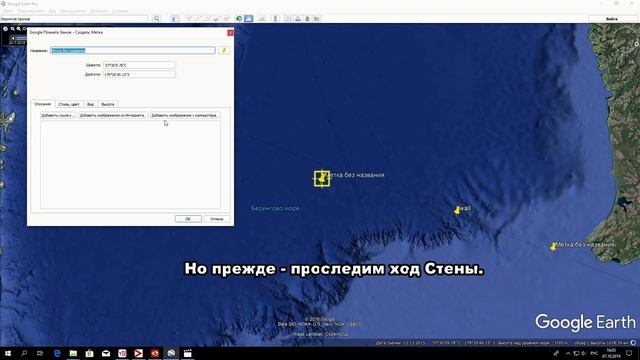Confirm the placemark with OK
This screenshot has width=640, height=360.
click(188, 219)
